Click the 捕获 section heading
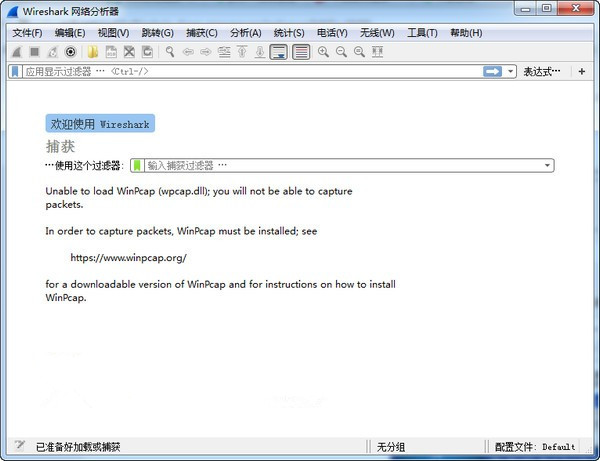The width and height of the screenshot is (600, 461). click(60, 147)
